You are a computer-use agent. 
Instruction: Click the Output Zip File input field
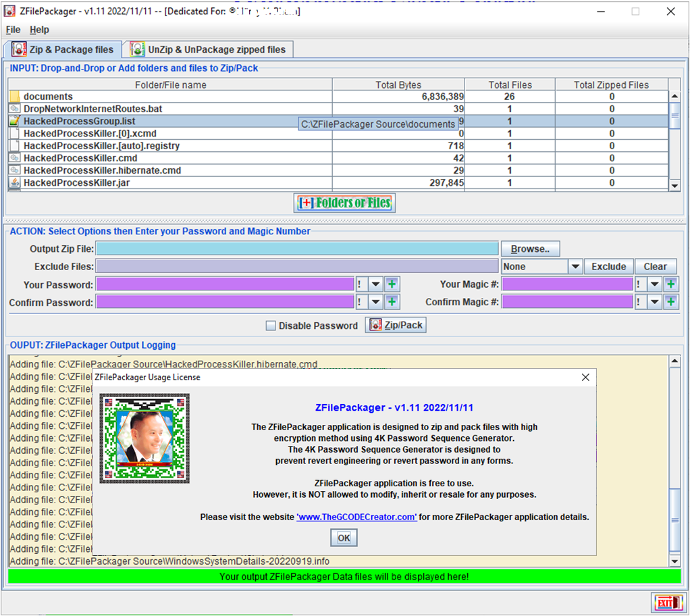point(297,249)
